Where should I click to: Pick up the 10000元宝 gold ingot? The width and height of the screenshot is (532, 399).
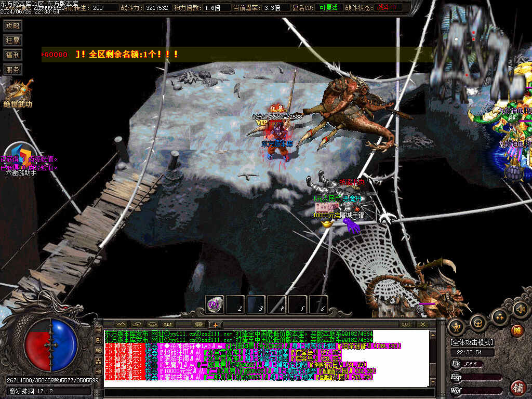point(327,224)
